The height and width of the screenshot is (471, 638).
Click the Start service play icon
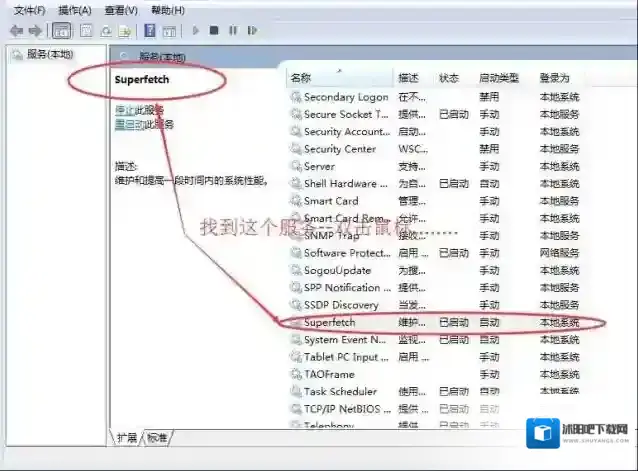(x=196, y=31)
